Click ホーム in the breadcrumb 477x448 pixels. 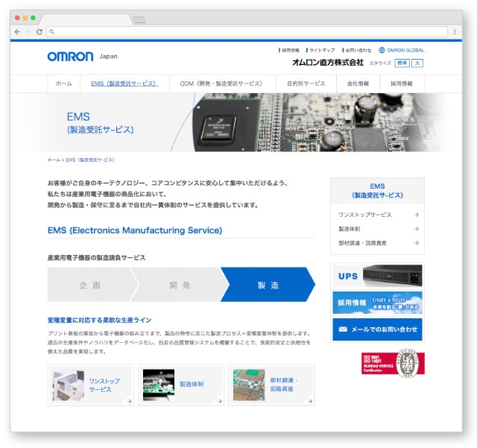(x=54, y=160)
